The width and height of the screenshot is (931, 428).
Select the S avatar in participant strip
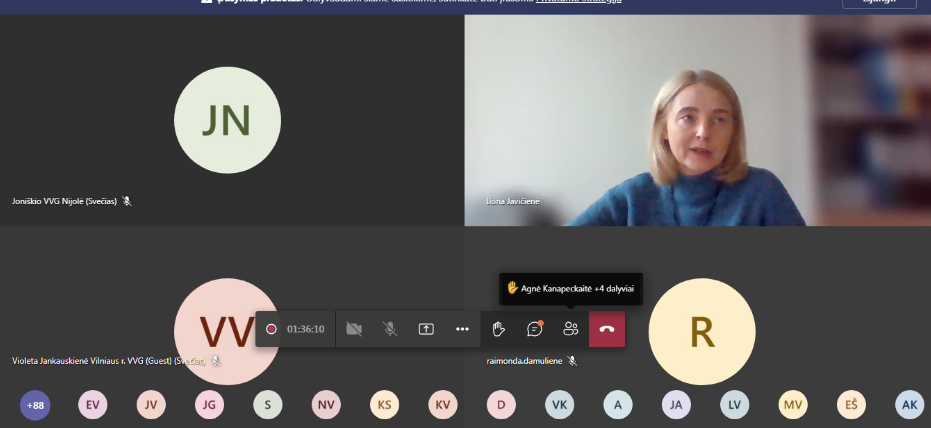pos(268,405)
